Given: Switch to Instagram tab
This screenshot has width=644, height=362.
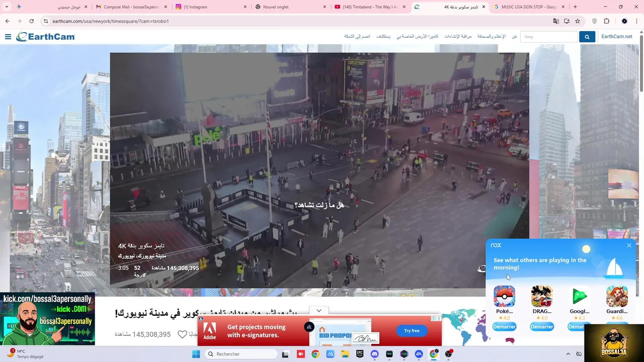Looking at the screenshot, I should coord(211,7).
